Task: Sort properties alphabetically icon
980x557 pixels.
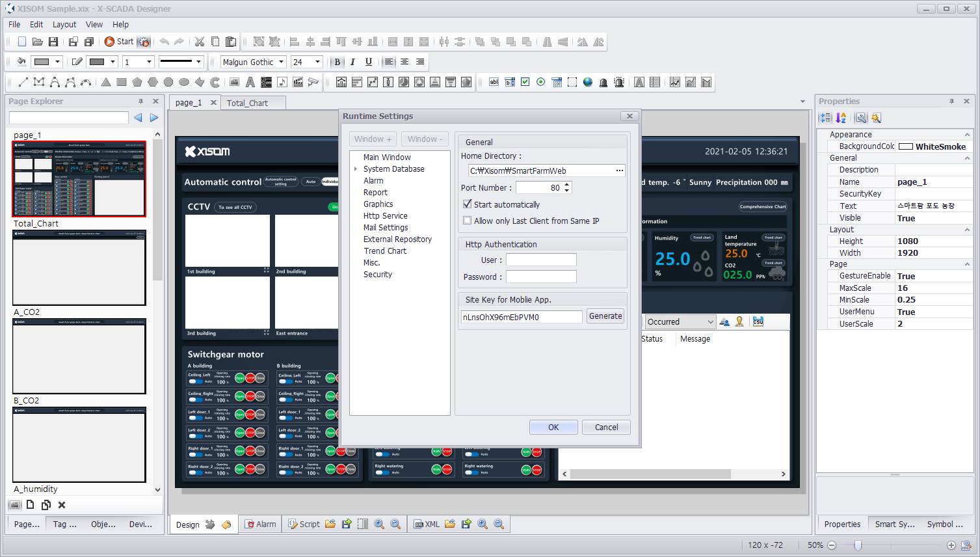Action: click(841, 118)
